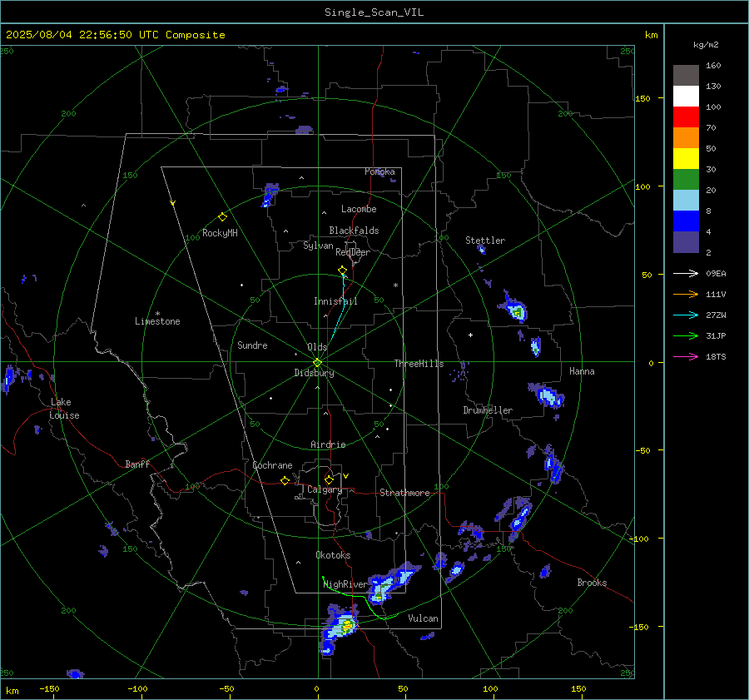This screenshot has width=749, height=700.
Task: Click the Hanna town label
Action: point(582,371)
